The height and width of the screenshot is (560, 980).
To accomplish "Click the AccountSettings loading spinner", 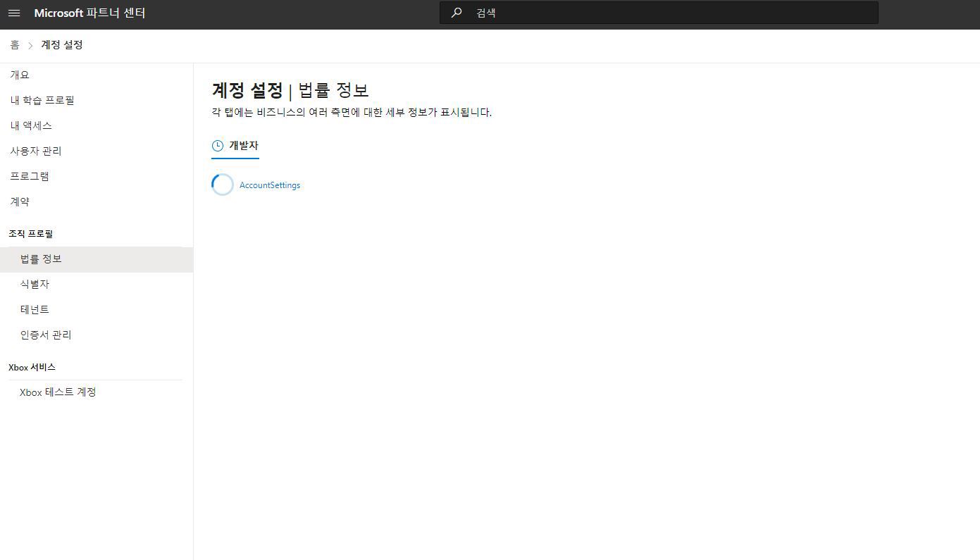I will point(223,185).
